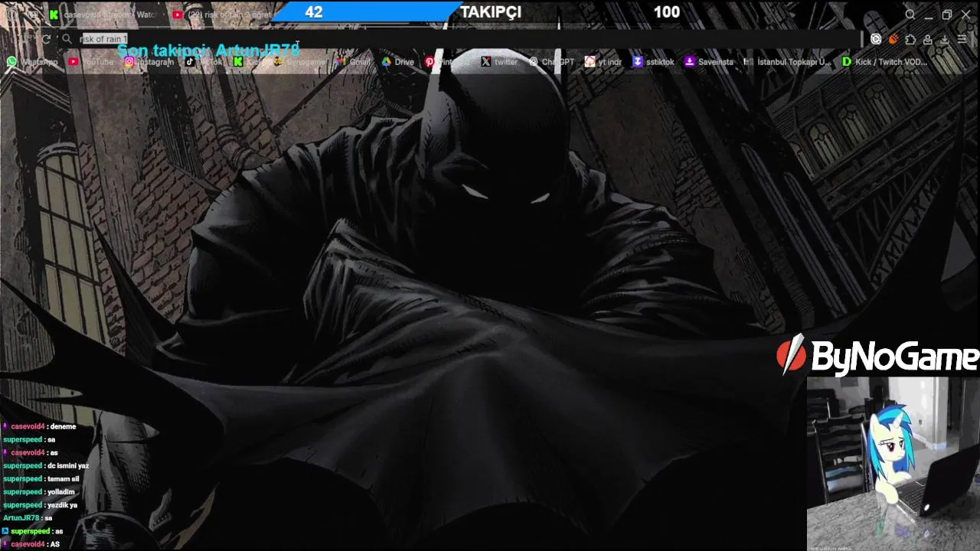Image resolution: width=980 pixels, height=551 pixels.
Task: Click the circular play icon in the toolbar
Action: 876,39
